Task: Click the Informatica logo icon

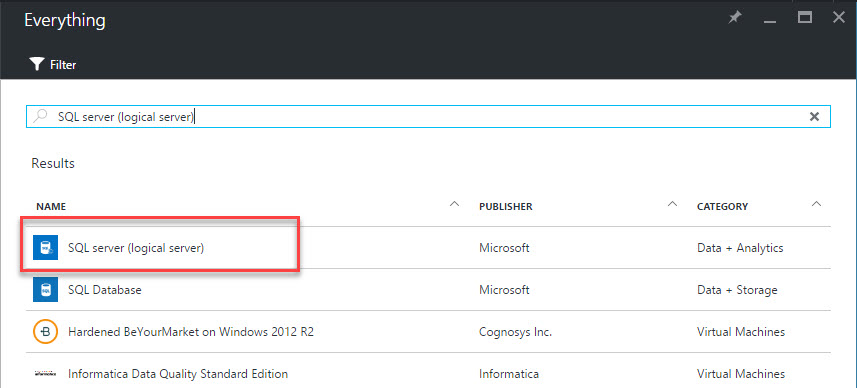Action: [45, 374]
